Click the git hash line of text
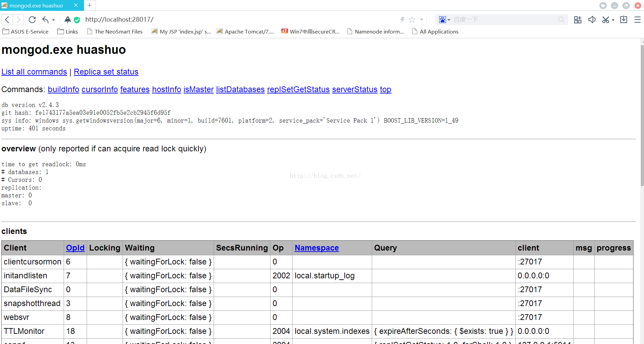Image resolution: width=644 pixels, height=344 pixels. (86, 113)
